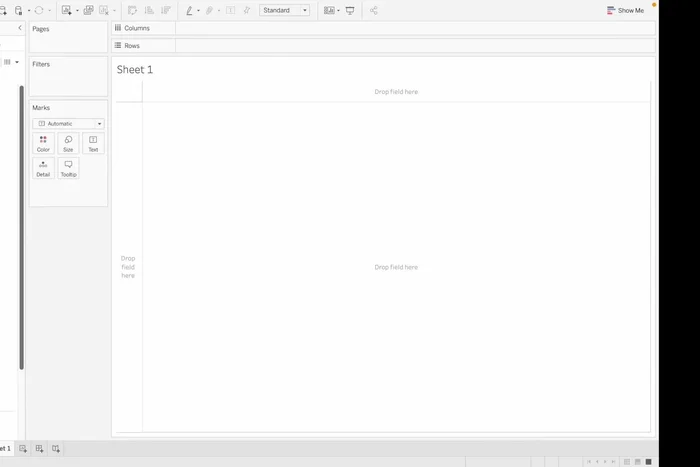This screenshot has height=467, width=700.
Task: Show the filmstrip view
Action: tap(638, 462)
